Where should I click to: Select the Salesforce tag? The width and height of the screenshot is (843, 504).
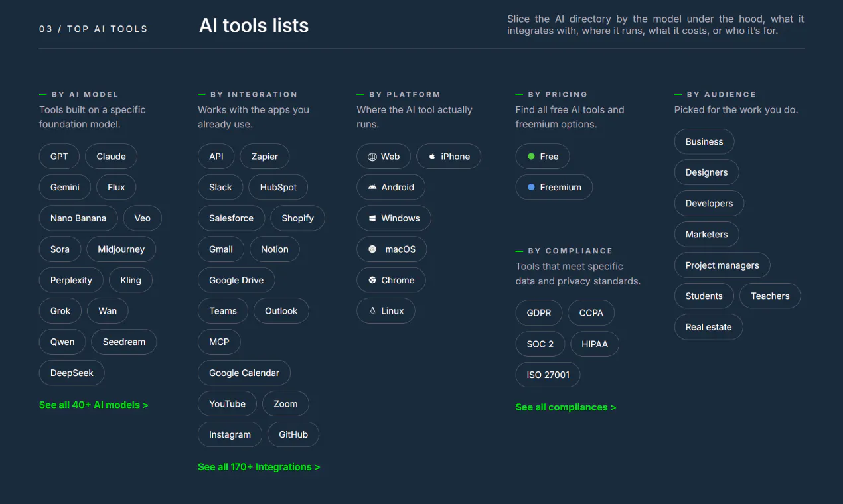[x=231, y=218]
